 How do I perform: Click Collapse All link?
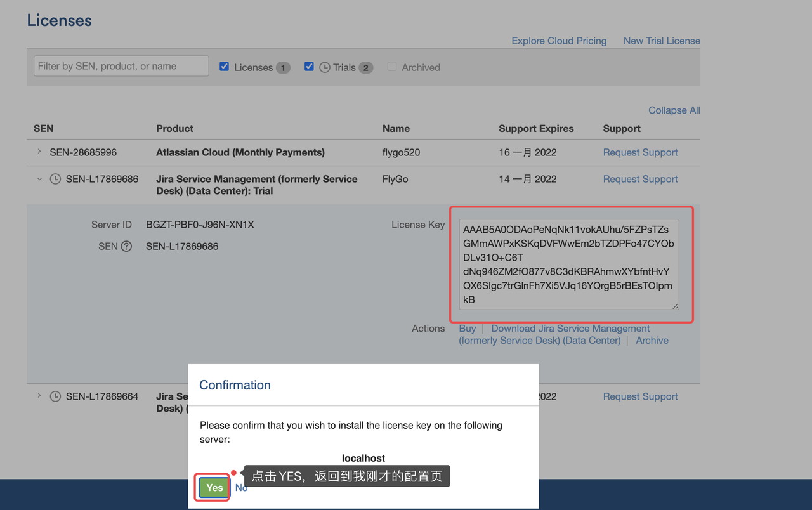coord(674,110)
